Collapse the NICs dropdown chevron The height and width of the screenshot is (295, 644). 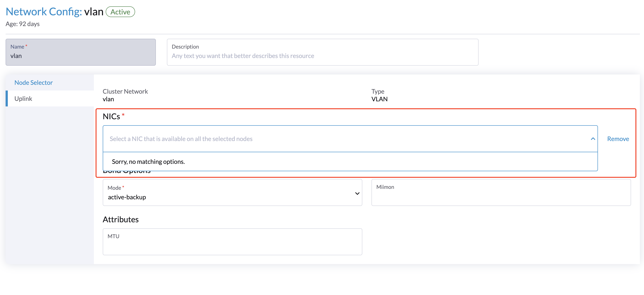(x=593, y=139)
